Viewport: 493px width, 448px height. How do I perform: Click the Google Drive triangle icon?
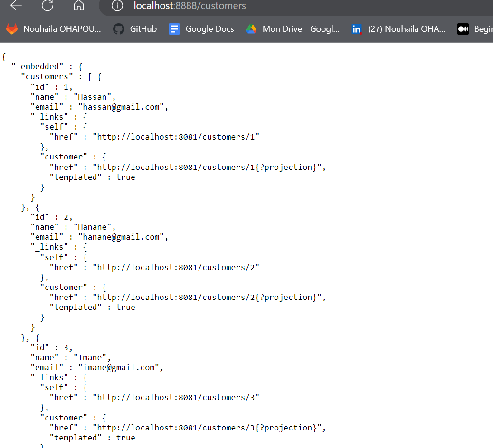pos(251,29)
